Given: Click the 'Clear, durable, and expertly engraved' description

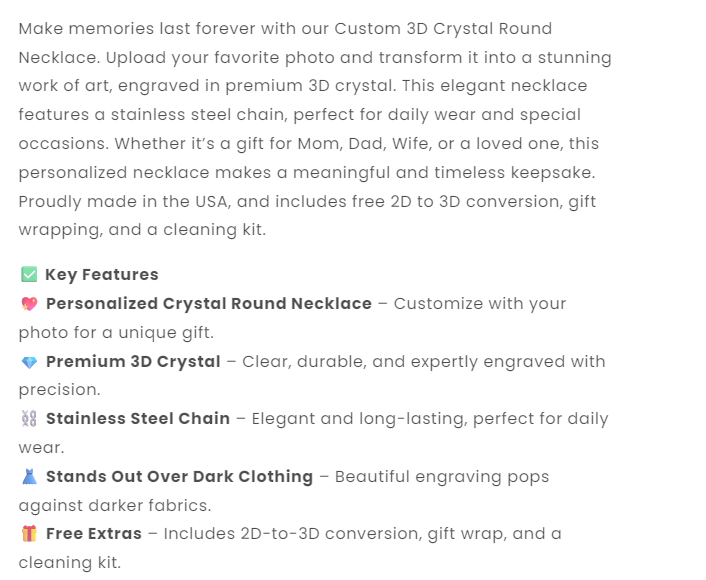Looking at the screenshot, I should pos(423,362).
